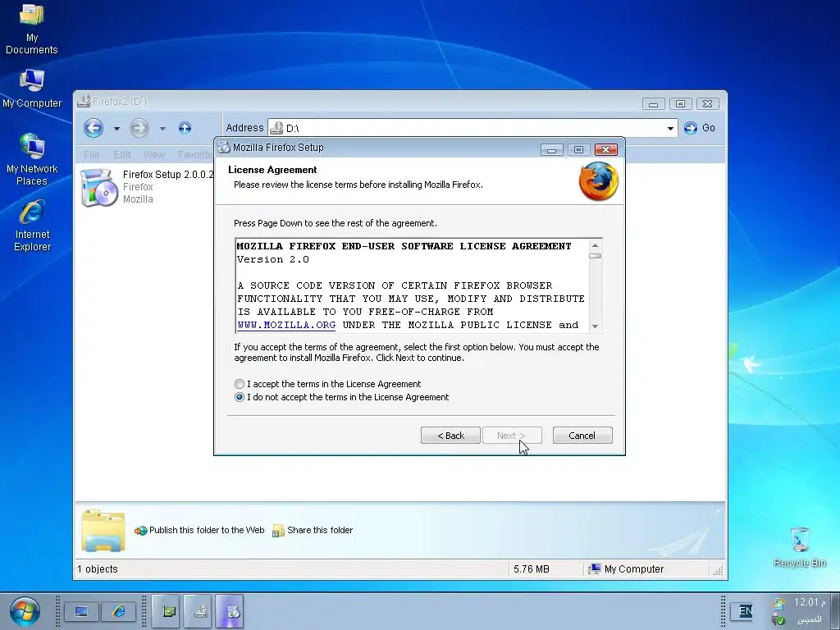Open the Recycle Bin
Image resolution: width=840 pixels, height=630 pixels.
799,547
